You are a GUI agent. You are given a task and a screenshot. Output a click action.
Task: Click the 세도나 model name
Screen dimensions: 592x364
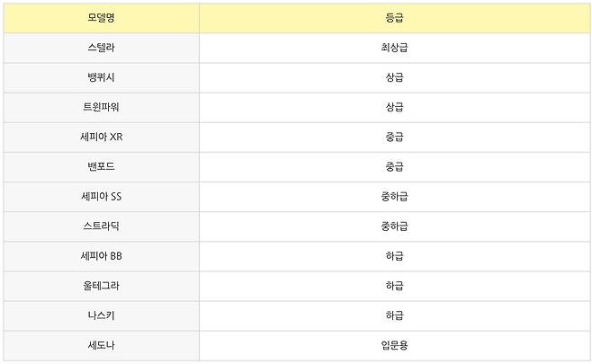click(101, 344)
